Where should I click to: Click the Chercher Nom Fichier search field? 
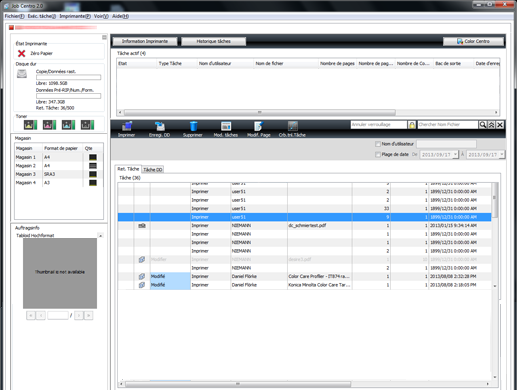[448, 125]
